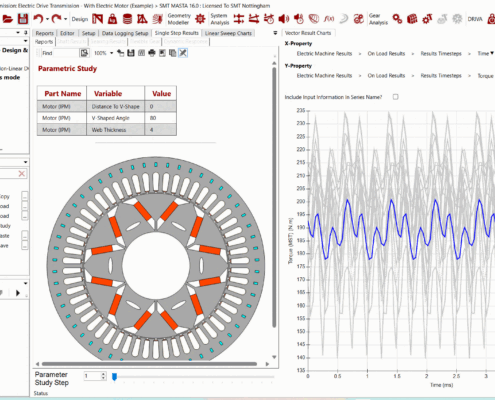Open the Data Logging Setup tab
This screenshot has width=495, height=400.
click(x=125, y=33)
